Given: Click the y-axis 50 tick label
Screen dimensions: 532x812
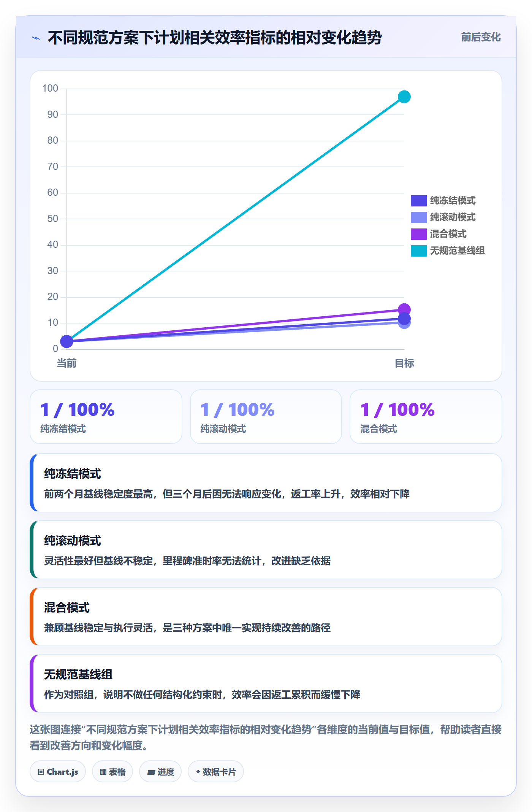Looking at the screenshot, I should coord(52,219).
